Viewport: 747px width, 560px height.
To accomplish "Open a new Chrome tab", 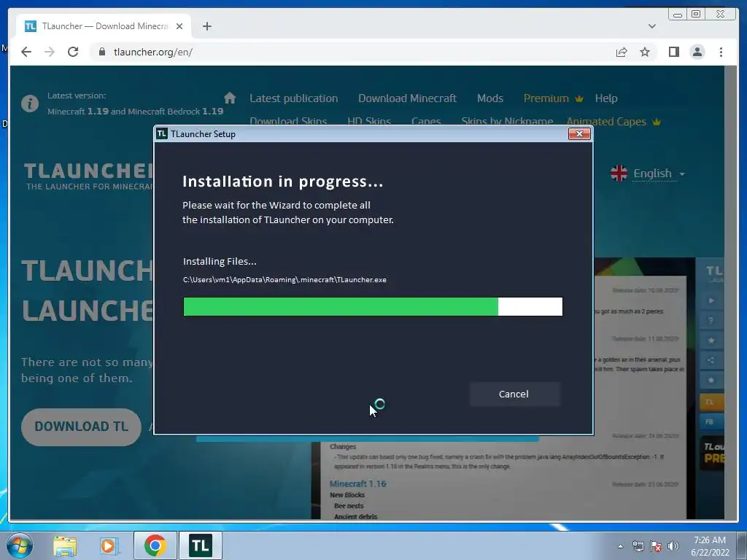I will tap(206, 26).
